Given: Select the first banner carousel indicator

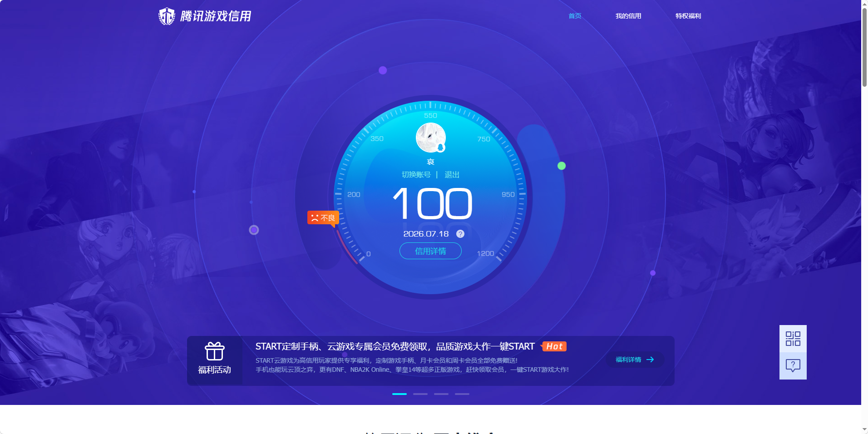Looking at the screenshot, I should click(x=399, y=394).
